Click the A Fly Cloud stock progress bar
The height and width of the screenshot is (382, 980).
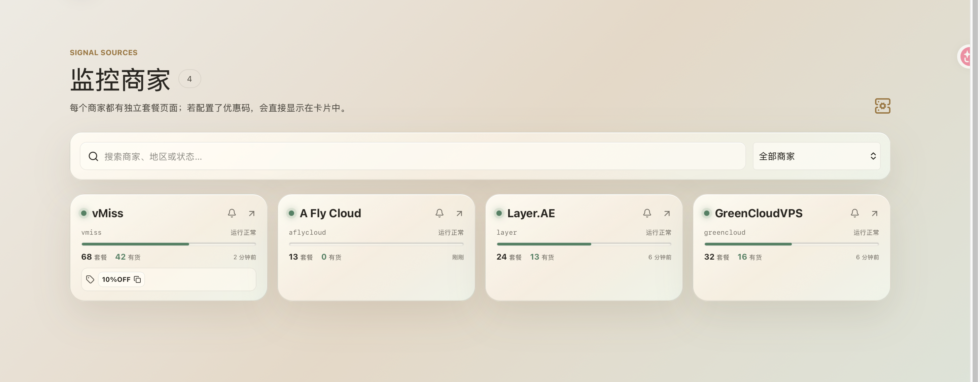coord(376,244)
